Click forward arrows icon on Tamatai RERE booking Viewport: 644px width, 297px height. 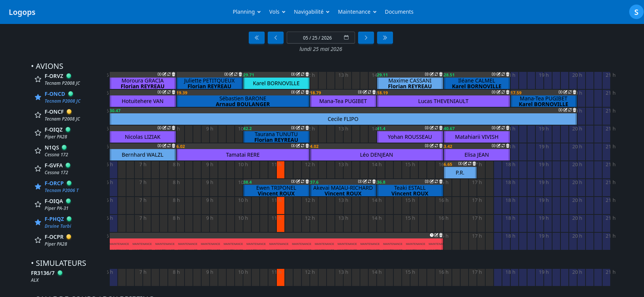click(293, 146)
